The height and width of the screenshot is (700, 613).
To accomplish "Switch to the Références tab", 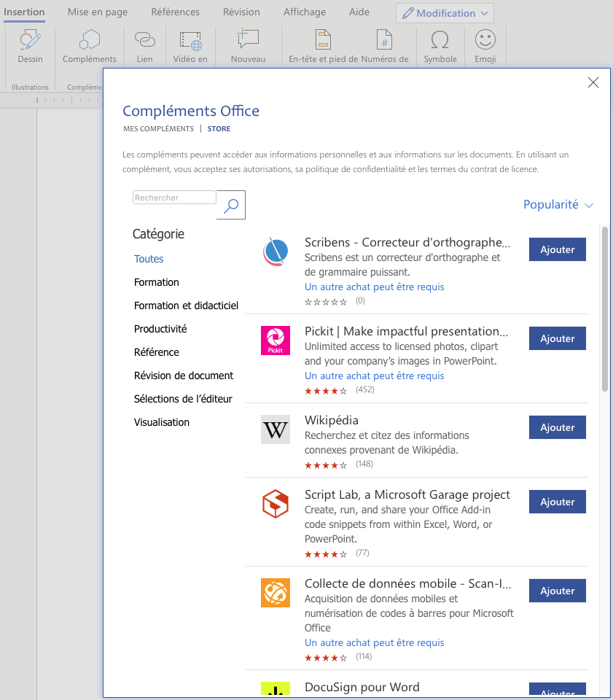I will coord(176,12).
